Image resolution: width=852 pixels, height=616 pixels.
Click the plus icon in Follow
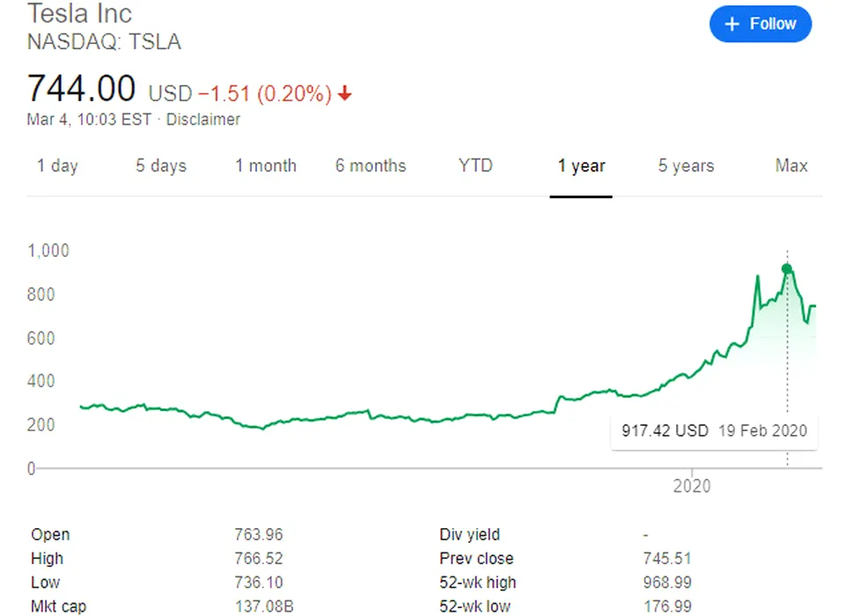pyautogui.click(x=731, y=25)
